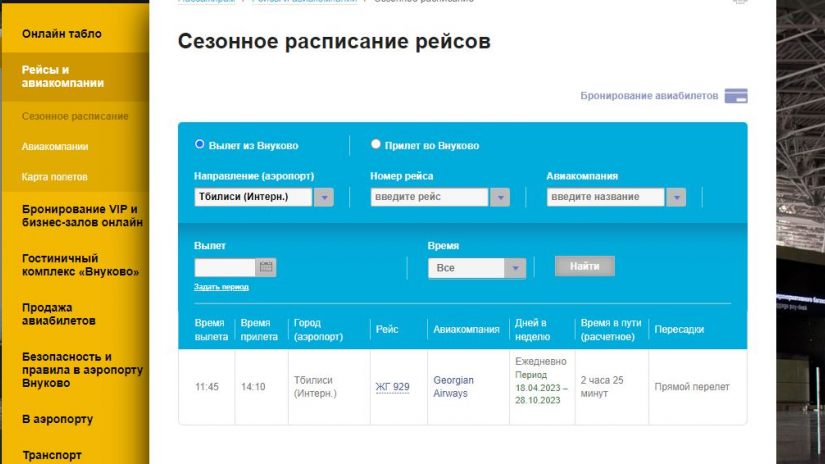Click the Направление field showing Тбилиси (Интерн.)

click(254, 197)
